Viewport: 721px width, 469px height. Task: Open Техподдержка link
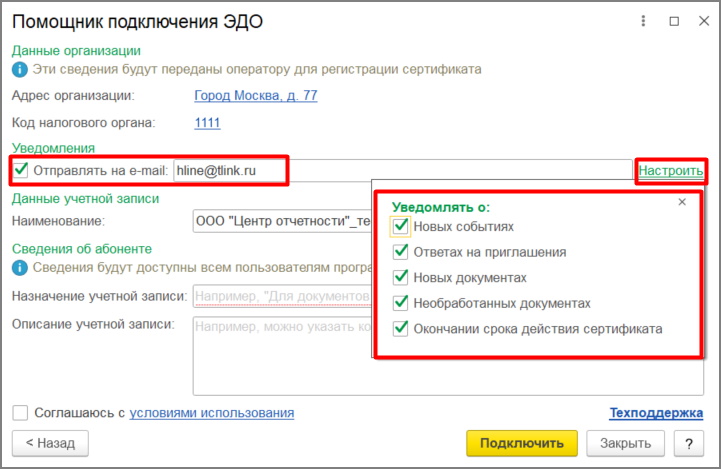[656, 413]
